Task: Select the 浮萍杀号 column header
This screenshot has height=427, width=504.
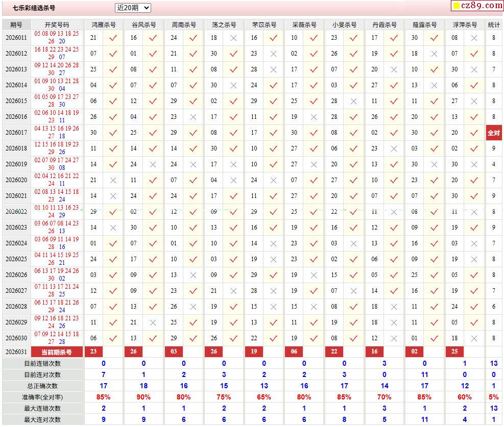Action: coord(464,24)
